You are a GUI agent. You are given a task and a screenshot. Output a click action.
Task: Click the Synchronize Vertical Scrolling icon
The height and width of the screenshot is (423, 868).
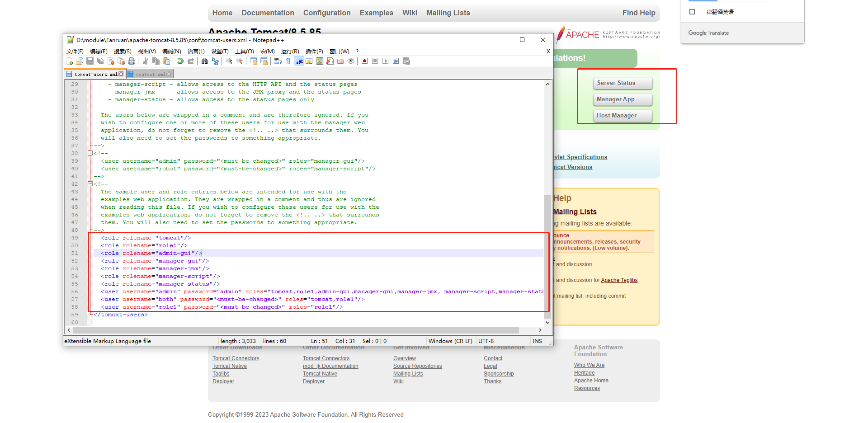(x=254, y=61)
